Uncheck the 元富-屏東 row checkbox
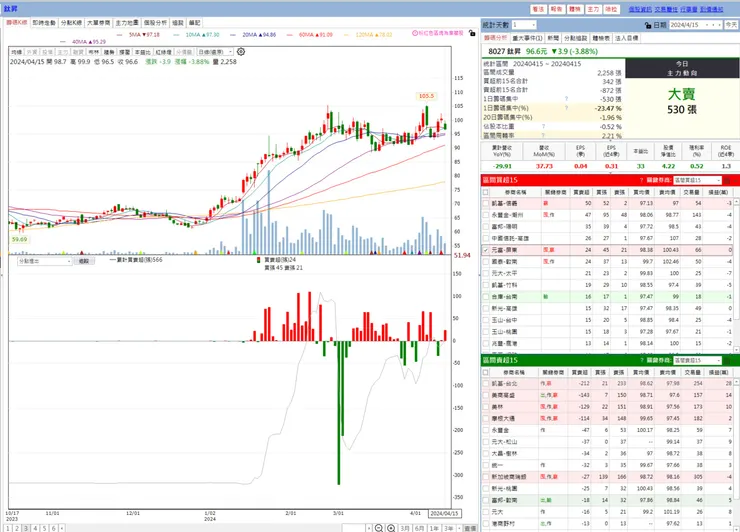The width and height of the screenshot is (740, 532). pyautogui.click(x=486, y=250)
